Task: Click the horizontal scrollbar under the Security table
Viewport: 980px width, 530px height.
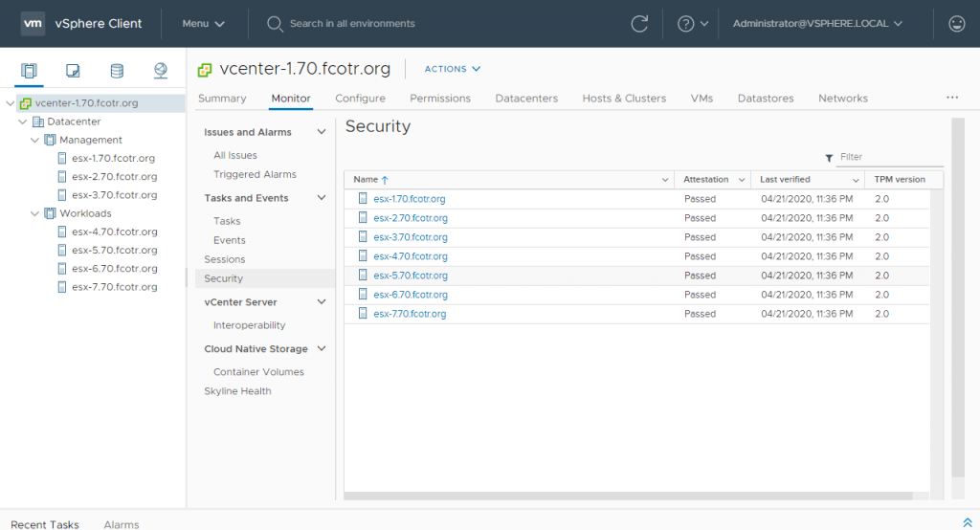Action: tap(632, 496)
